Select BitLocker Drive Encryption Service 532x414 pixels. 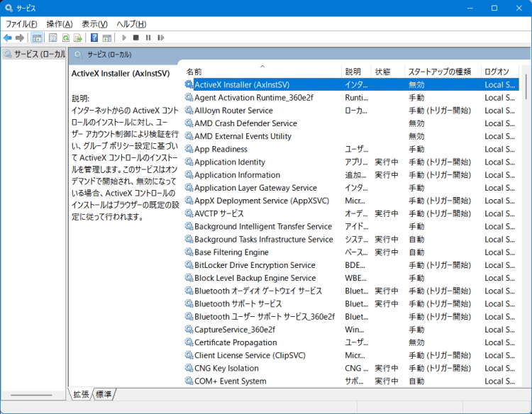pos(352,265)
